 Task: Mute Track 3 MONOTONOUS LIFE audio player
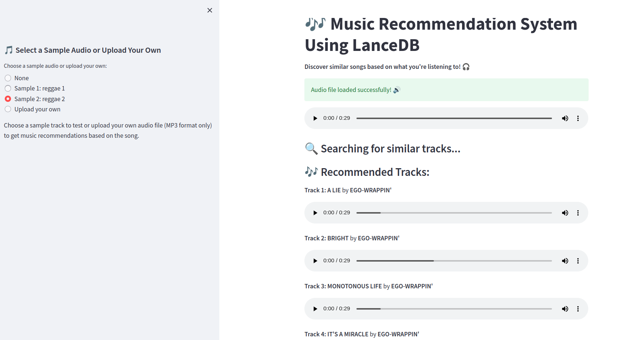coord(565,309)
